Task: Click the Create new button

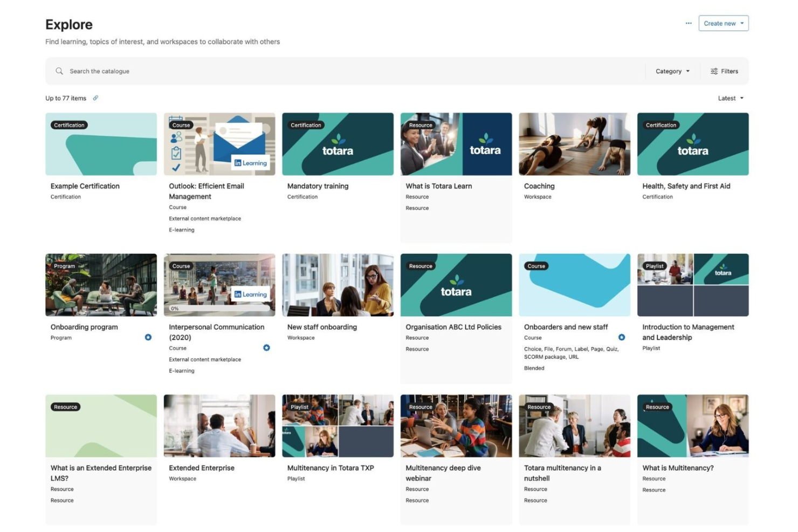Action: click(720, 23)
